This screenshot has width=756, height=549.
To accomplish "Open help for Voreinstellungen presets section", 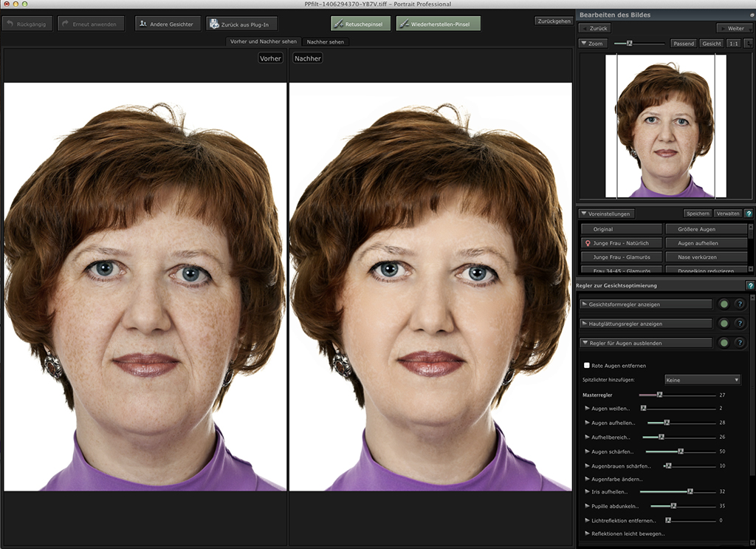I will click(x=749, y=214).
